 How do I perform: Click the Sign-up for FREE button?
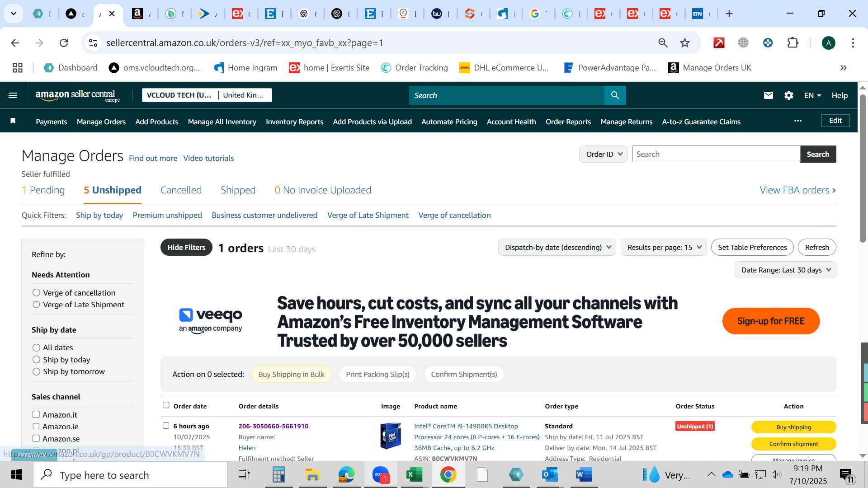pyautogui.click(x=771, y=321)
